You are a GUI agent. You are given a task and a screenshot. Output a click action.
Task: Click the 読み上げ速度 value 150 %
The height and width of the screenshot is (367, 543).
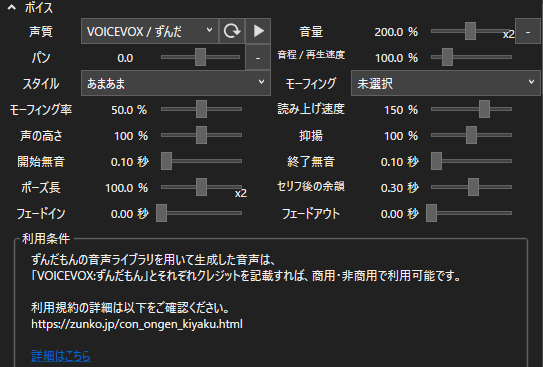pos(401,110)
